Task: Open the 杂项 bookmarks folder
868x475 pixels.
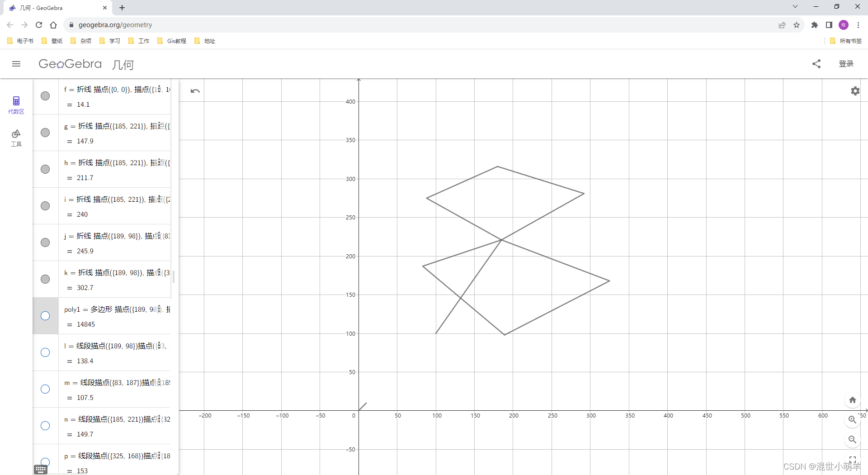Action: pyautogui.click(x=81, y=41)
